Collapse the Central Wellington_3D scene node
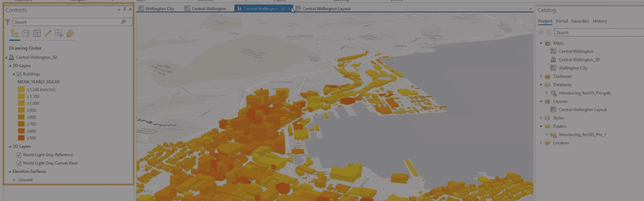644x201 pixels. [x=6, y=58]
